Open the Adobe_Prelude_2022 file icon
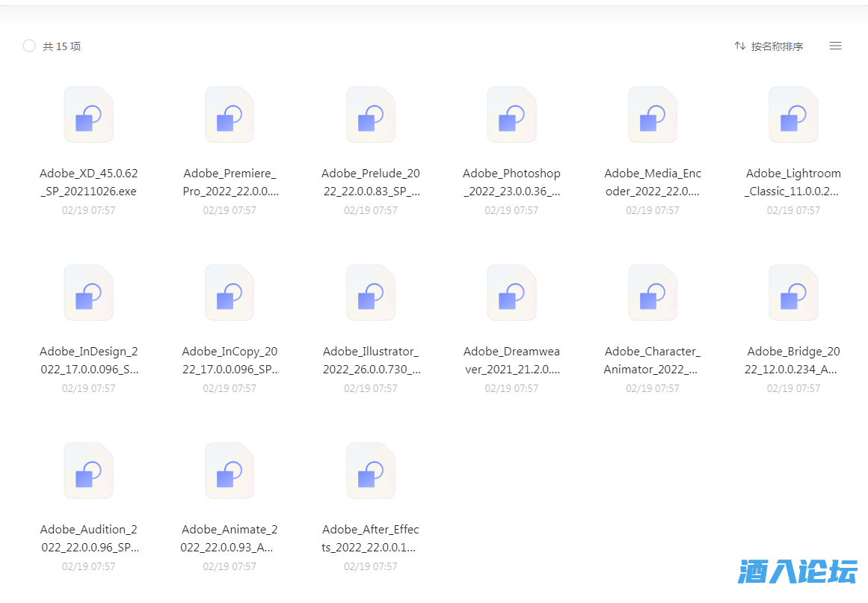The height and width of the screenshot is (603, 868). 371,114
